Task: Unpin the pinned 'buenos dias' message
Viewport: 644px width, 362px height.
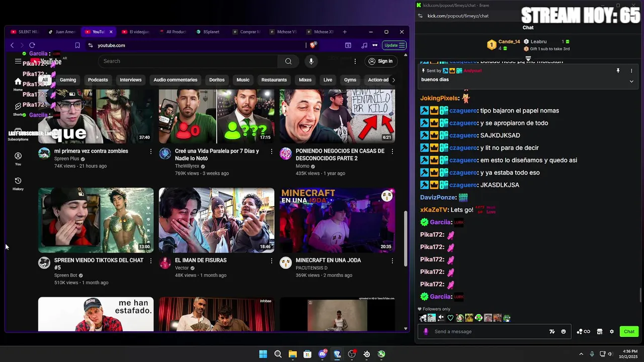Action: point(618,71)
